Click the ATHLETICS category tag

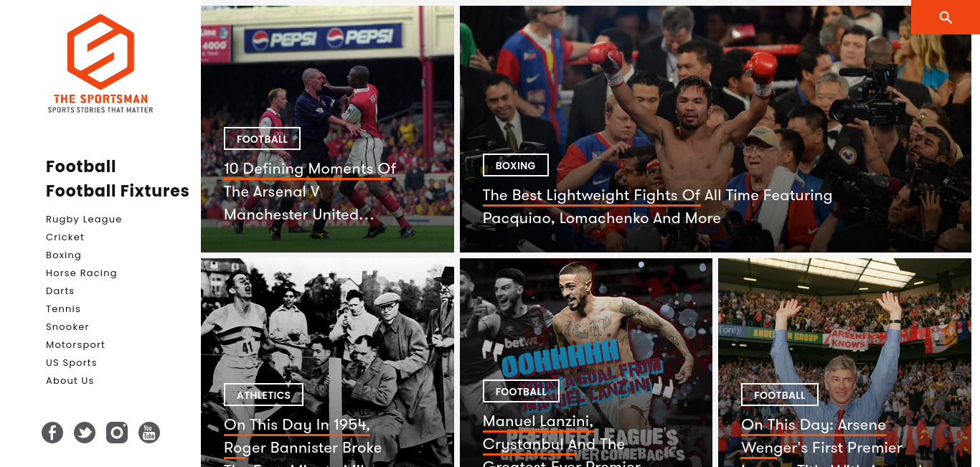[263, 395]
